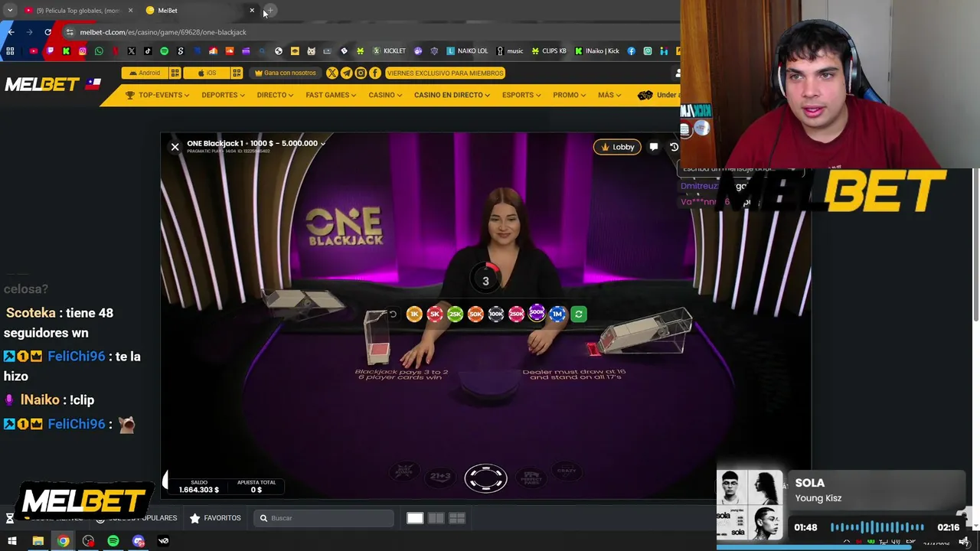Screen dimensions: 980x551
Task: Expand the TOP-EVENTS menu
Action: coord(157,95)
